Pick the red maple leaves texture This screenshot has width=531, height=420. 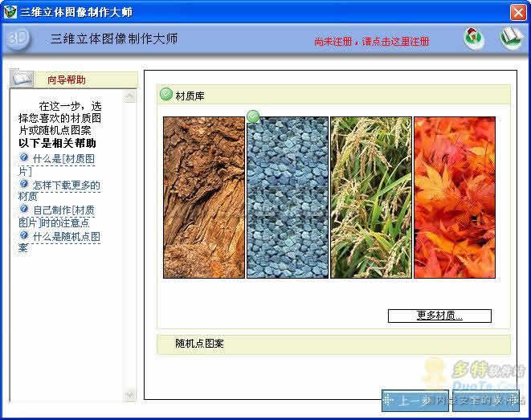tap(454, 198)
